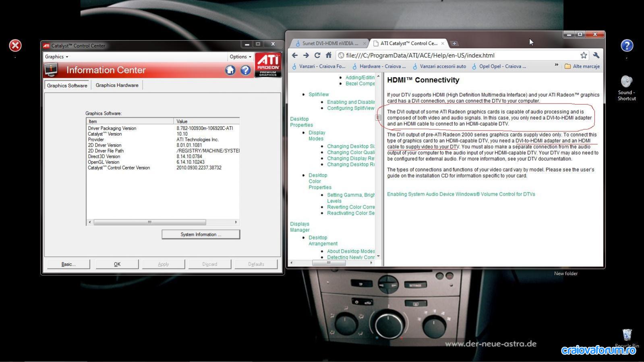Open the blue question mark desktop icon

[x=627, y=46]
